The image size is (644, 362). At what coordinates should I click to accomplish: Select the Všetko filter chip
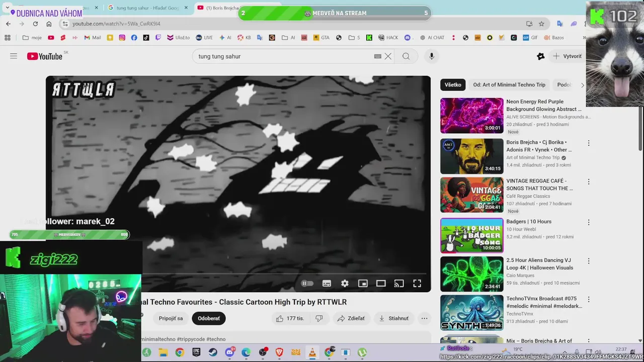453,84
